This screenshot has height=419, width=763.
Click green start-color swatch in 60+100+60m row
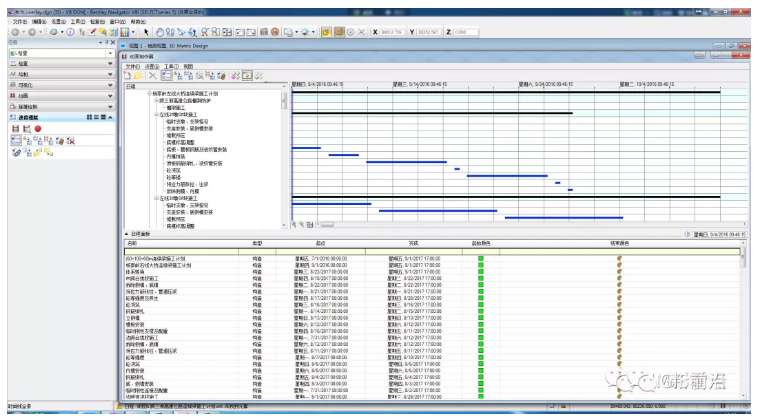point(481,258)
